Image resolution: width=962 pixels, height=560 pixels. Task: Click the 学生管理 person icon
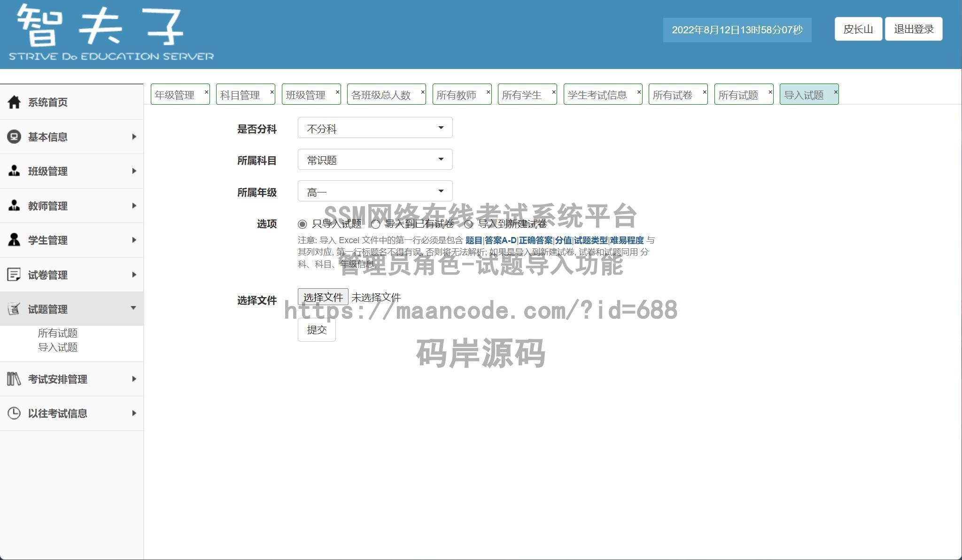pos(14,240)
